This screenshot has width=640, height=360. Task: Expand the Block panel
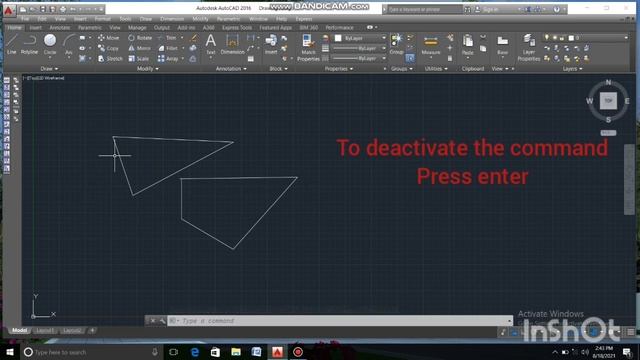tap(278, 69)
